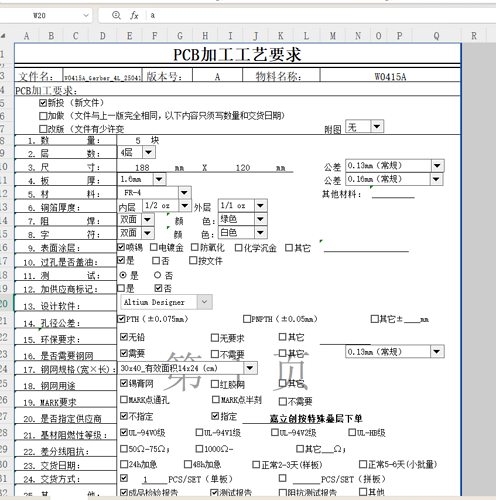Select row 20 header

pyautogui.click(x=4, y=303)
